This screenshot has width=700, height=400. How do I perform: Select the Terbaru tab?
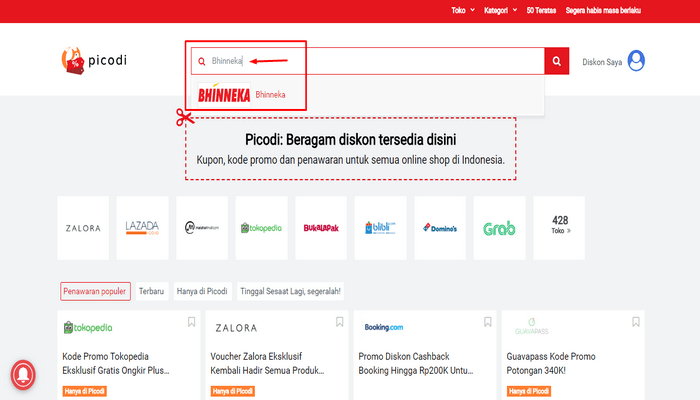click(x=152, y=291)
